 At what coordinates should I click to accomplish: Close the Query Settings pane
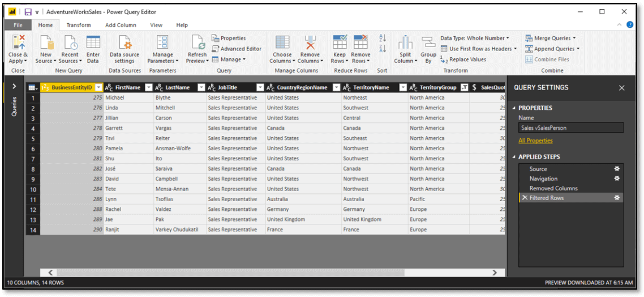pos(622,88)
